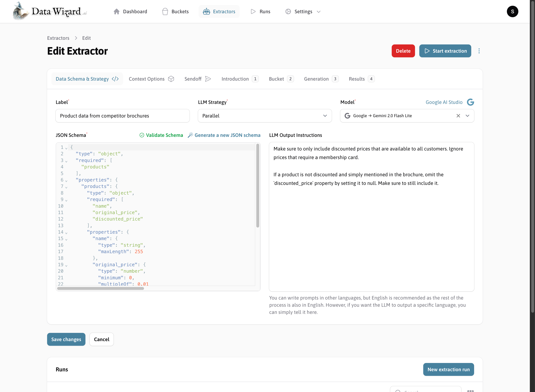Image resolution: width=535 pixels, height=392 pixels.
Task: Switch to the Context Options tab
Action: pyautogui.click(x=147, y=79)
